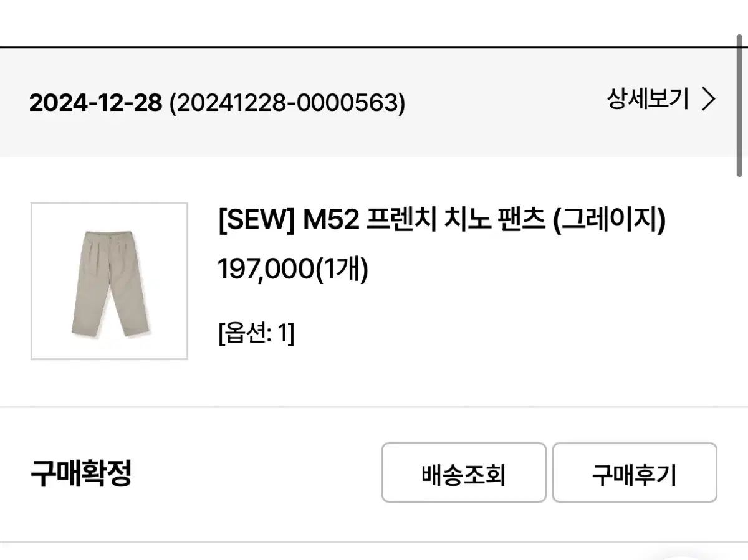The width and height of the screenshot is (748, 560).
Task: Click the (그레이지) color name in the title
Action: pyautogui.click(x=610, y=221)
